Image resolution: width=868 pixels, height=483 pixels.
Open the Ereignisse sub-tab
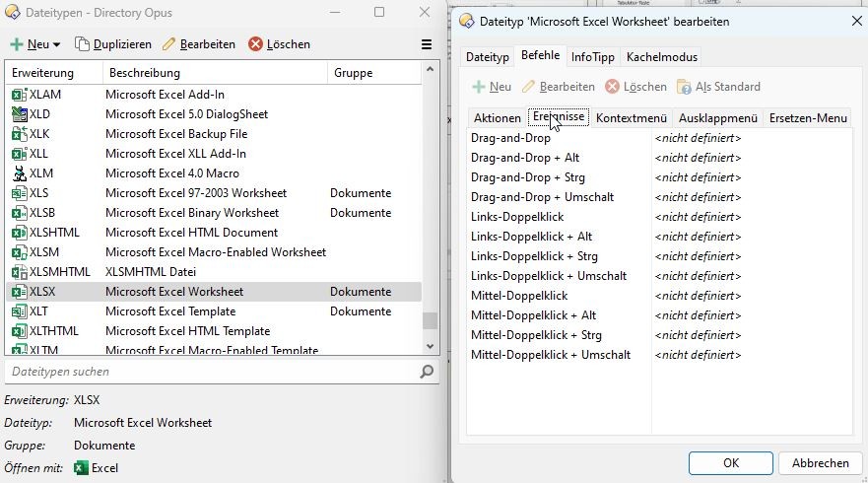coord(559,117)
